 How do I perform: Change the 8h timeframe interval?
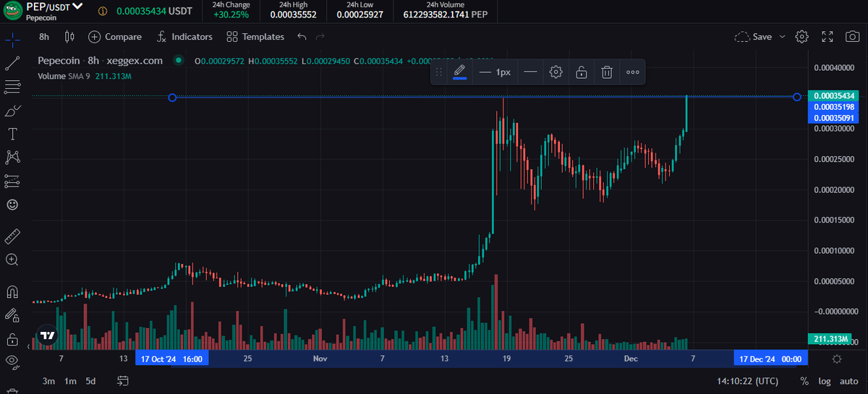[44, 36]
